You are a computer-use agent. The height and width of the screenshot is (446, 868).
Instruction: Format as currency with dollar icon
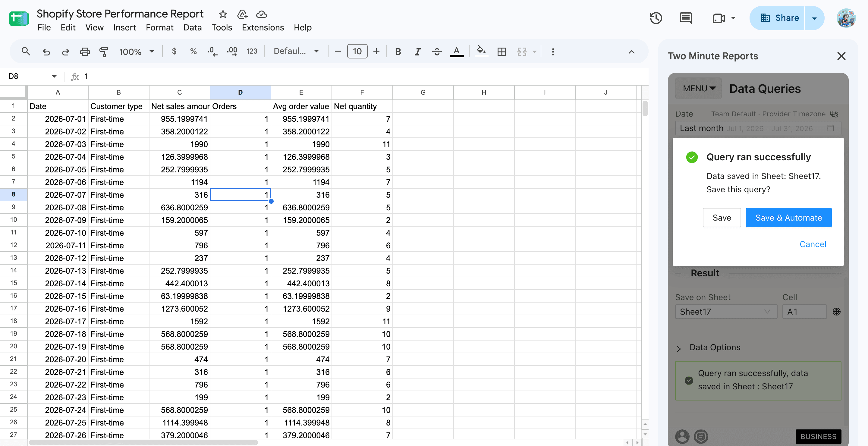(x=174, y=52)
